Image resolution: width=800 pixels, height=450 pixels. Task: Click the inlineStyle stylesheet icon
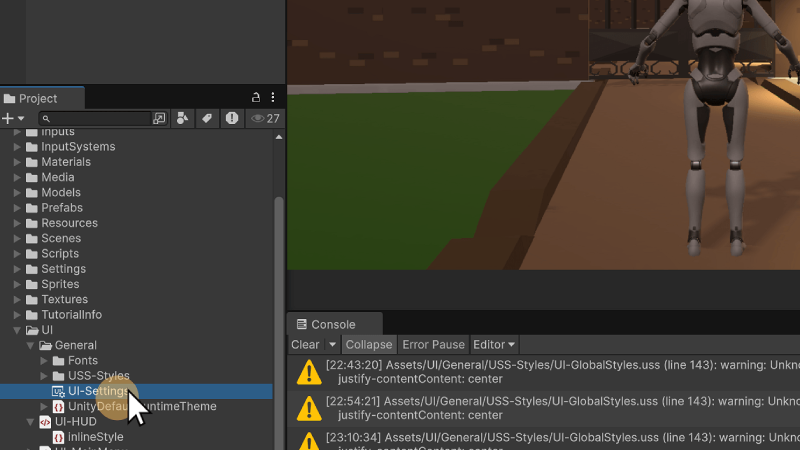pyautogui.click(x=59, y=437)
